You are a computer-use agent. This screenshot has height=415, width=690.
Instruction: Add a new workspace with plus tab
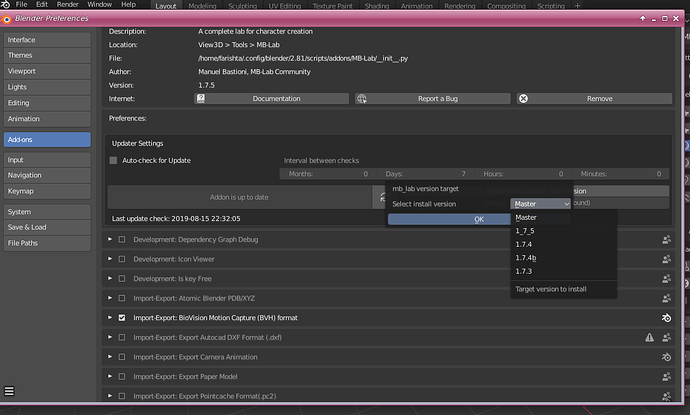577,6
